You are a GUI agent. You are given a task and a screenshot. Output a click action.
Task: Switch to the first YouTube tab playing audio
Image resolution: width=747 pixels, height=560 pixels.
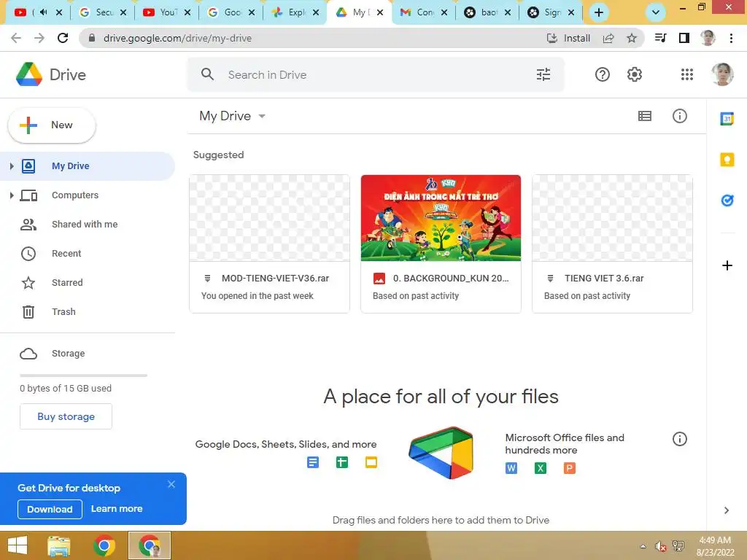[x=37, y=12]
